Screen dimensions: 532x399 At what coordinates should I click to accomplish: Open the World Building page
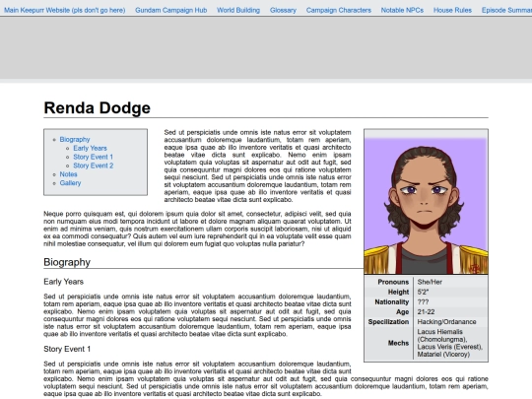click(238, 10)
